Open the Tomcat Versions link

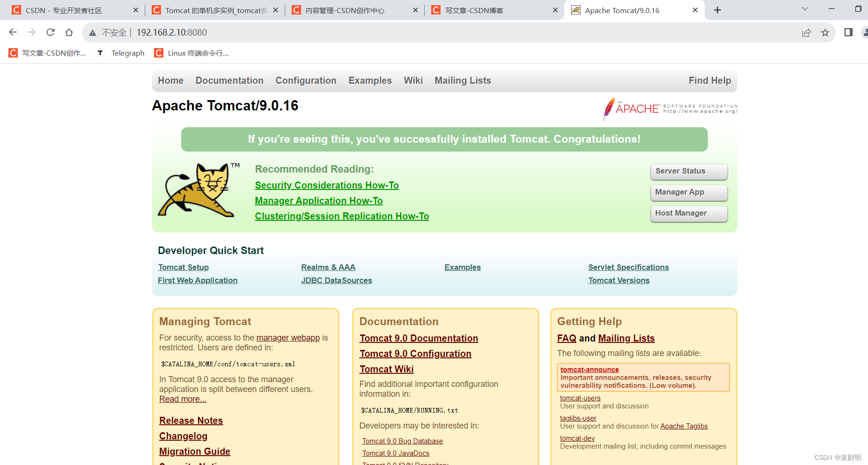click(x=619, y=280)
